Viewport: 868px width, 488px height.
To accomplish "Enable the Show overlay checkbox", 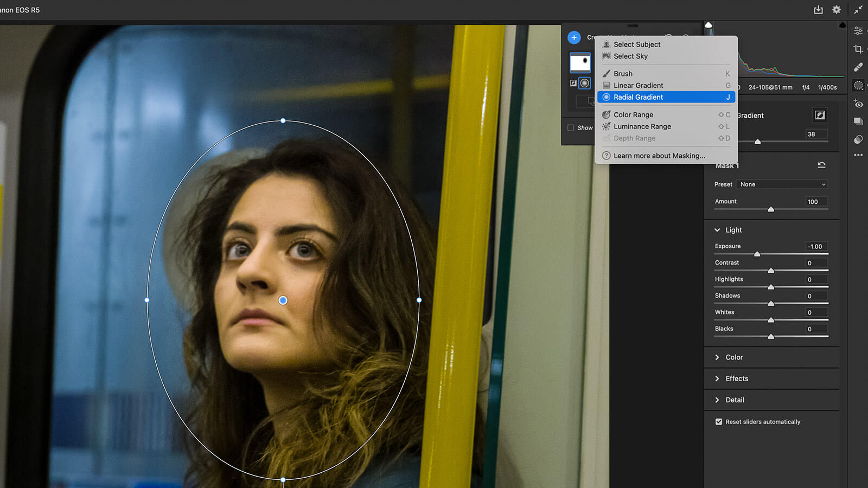I will pyautogui.click(x=571, y=128).
